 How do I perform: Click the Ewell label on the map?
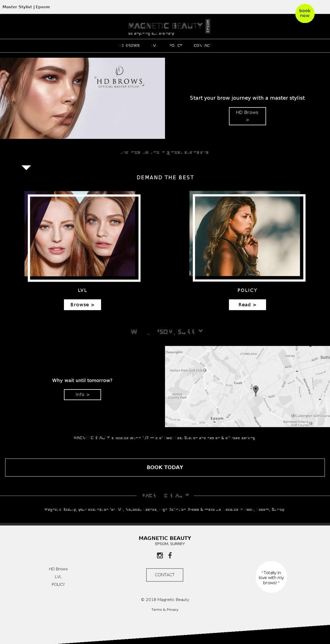coord(238,383)
